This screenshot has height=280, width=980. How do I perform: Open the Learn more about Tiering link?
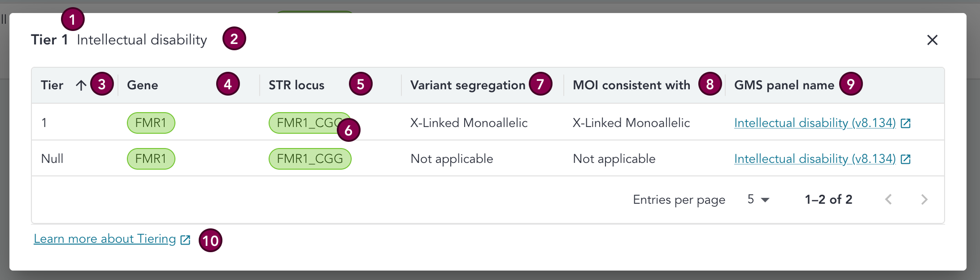click(x=105, y=239)
